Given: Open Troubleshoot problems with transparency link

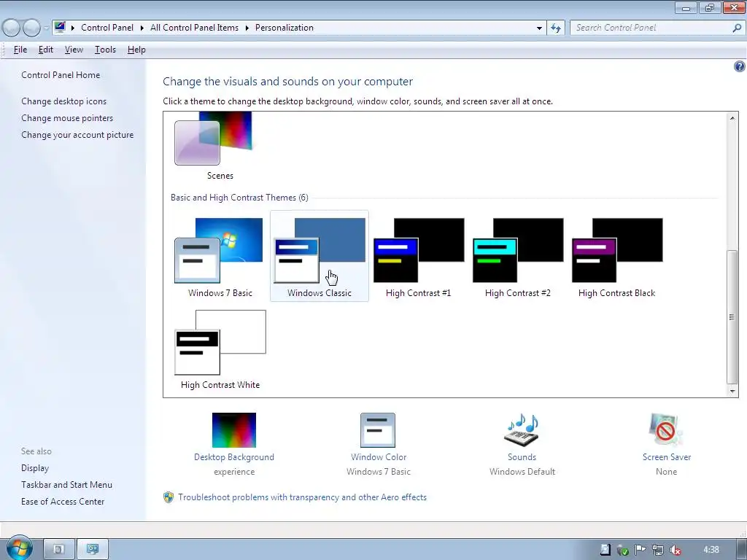Looking at the screenshot, I should pyautogui.click(x=303, y=497).
